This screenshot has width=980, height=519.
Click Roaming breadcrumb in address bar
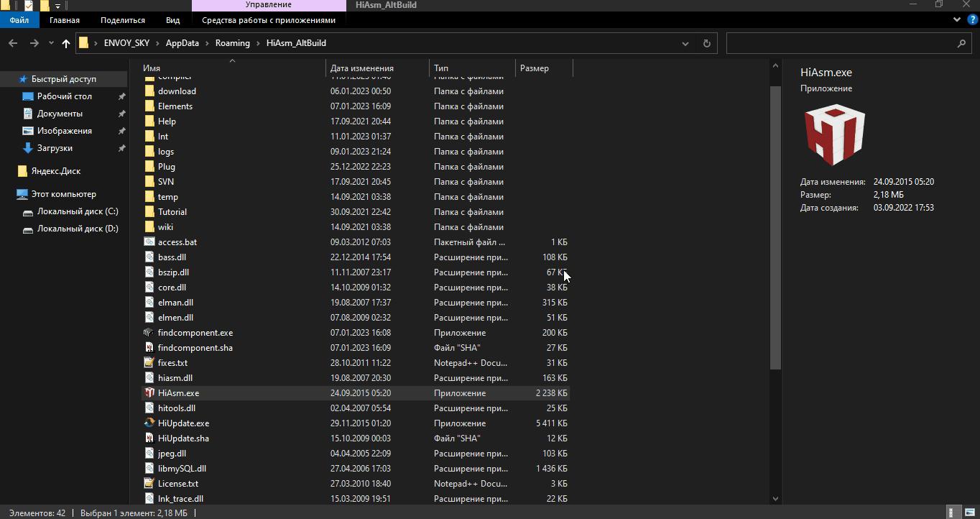pyautogui.click(x=232, y=43)
